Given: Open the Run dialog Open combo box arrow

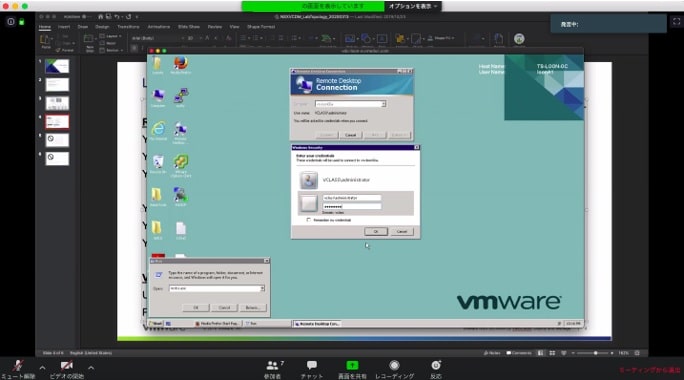Looking at the screenshot, I should click(262, 288).
